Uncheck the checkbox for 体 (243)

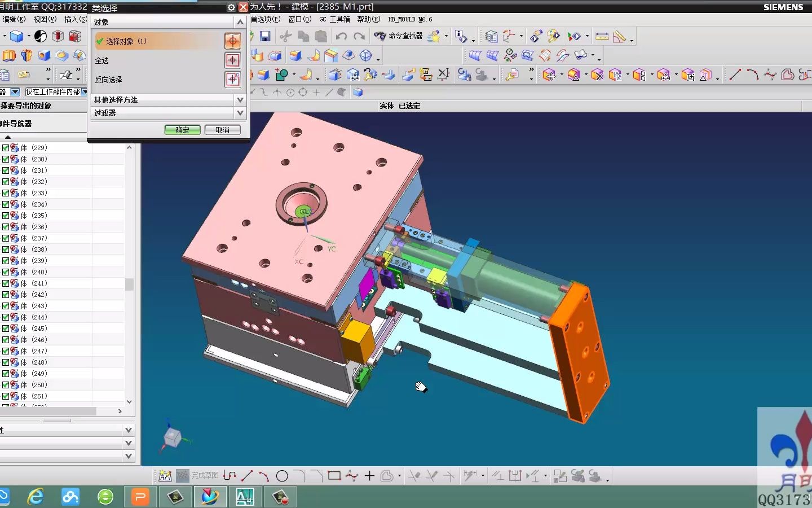[x=6, y=306]
